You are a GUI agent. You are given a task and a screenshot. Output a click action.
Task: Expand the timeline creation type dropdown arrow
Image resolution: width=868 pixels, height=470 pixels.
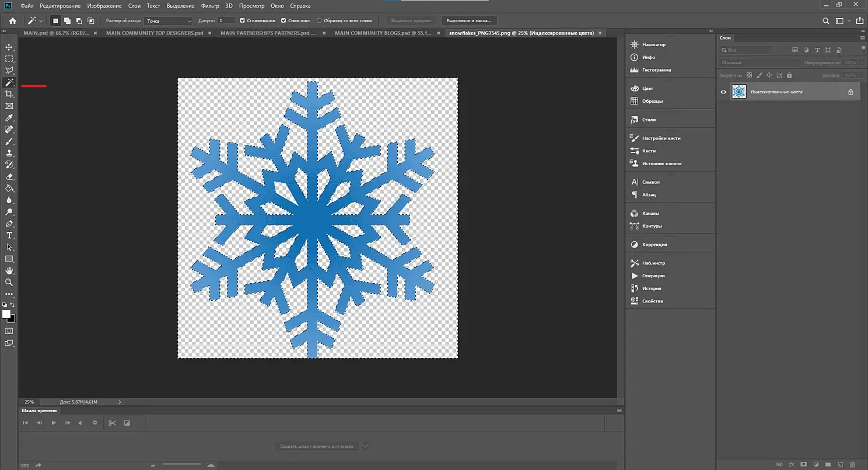pyautogui.click(x=365, y=446)
